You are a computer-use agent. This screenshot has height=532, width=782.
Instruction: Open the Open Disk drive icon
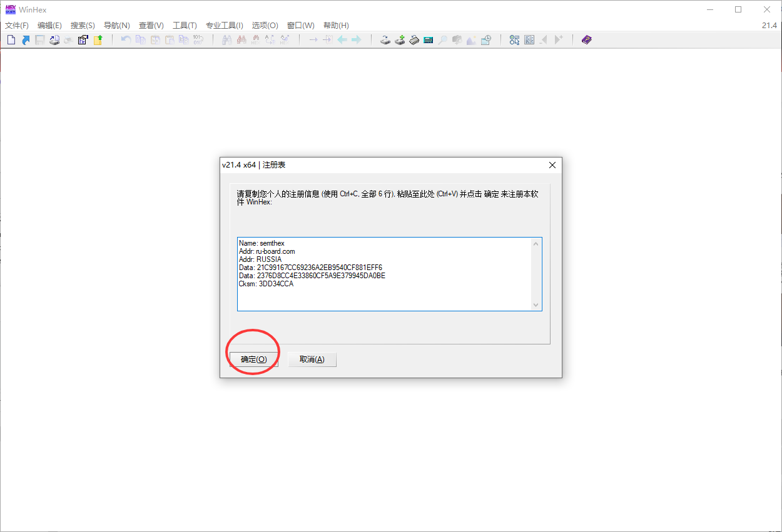[385, 40]
